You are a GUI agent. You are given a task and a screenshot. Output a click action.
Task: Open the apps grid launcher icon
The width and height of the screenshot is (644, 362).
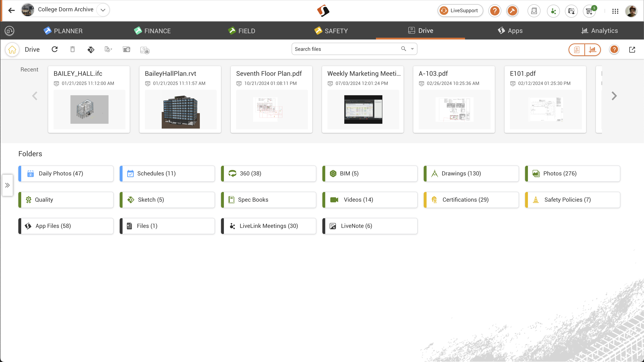click(x=615, y=11)
